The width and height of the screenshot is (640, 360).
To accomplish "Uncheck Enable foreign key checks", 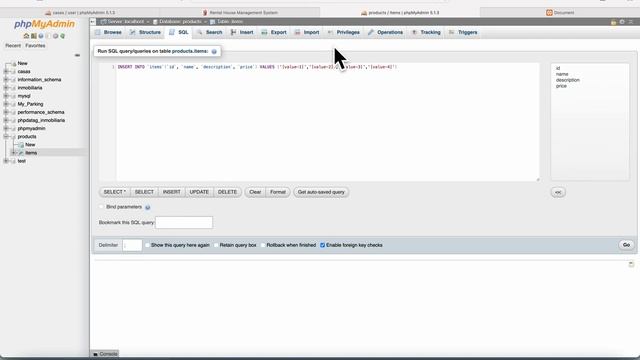I will coord(322,245).
